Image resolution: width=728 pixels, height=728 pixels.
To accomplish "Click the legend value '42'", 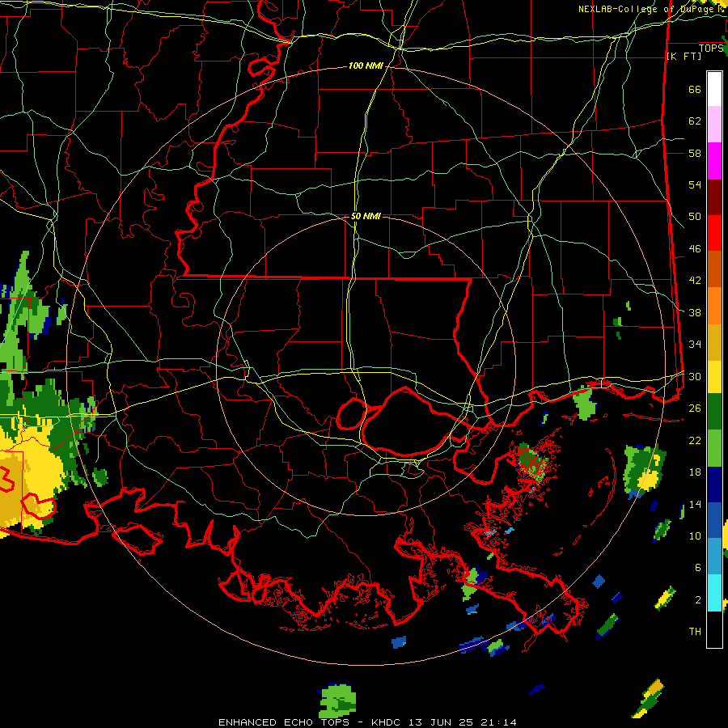I will click(x=695, y=281).
